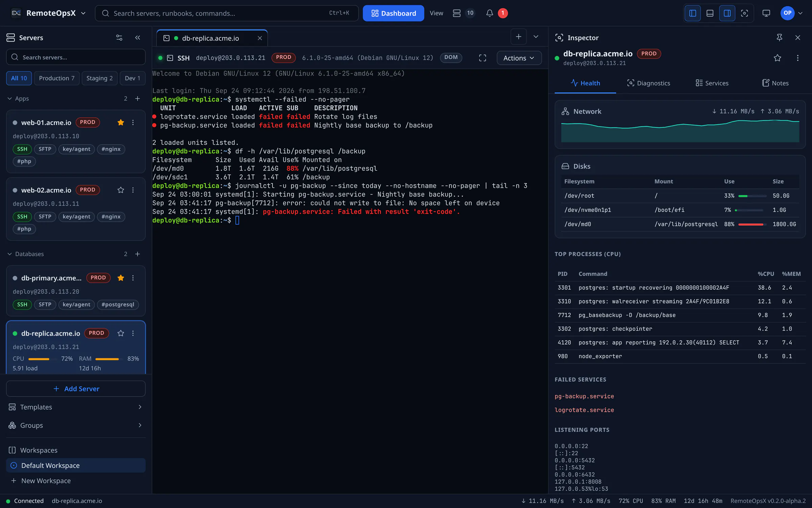The width and height of the screenshot is (812, 508).
Task: Open the server filter settings icon
Action: pos(119,38)
